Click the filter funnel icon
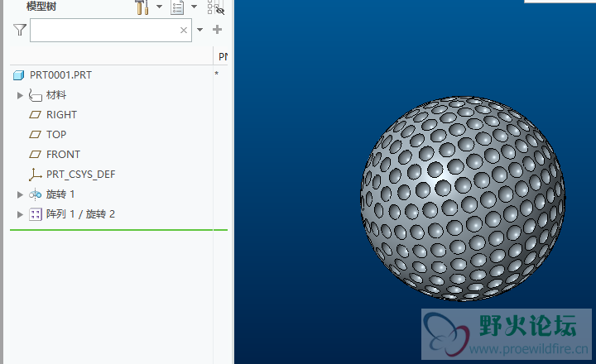Image resolution: width=596 pixels, height=364 pixels. [x=20, y=30]
